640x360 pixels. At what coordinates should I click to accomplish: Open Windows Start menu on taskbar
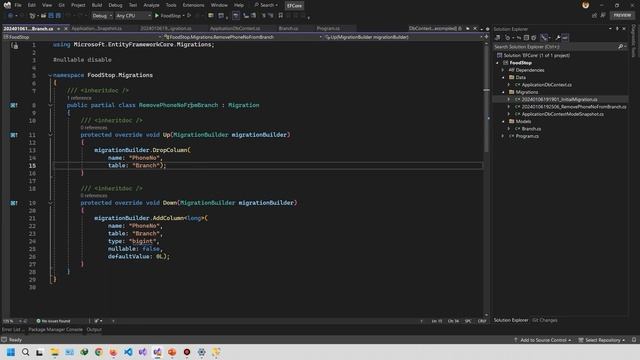[11, 352]
